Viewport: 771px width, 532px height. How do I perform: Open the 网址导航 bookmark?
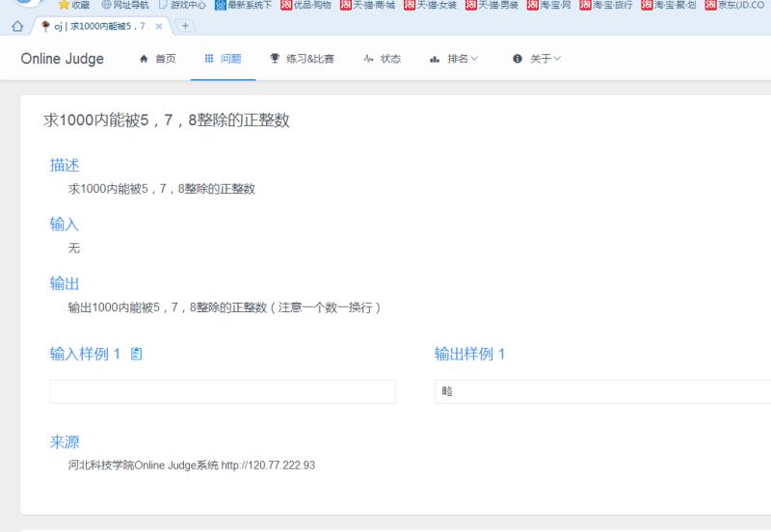tap(125, 5)
